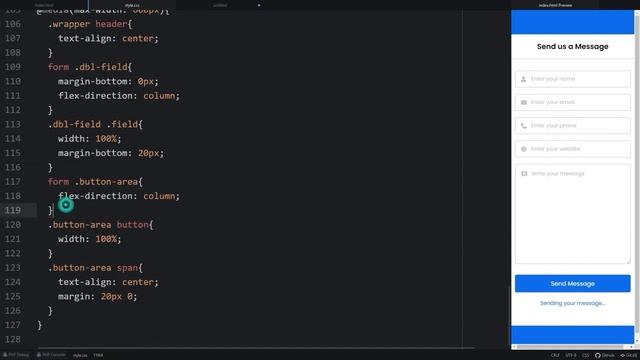Click the CRLF line ending indicator
This screenshot has width=640, height=360.
(555, 356)
